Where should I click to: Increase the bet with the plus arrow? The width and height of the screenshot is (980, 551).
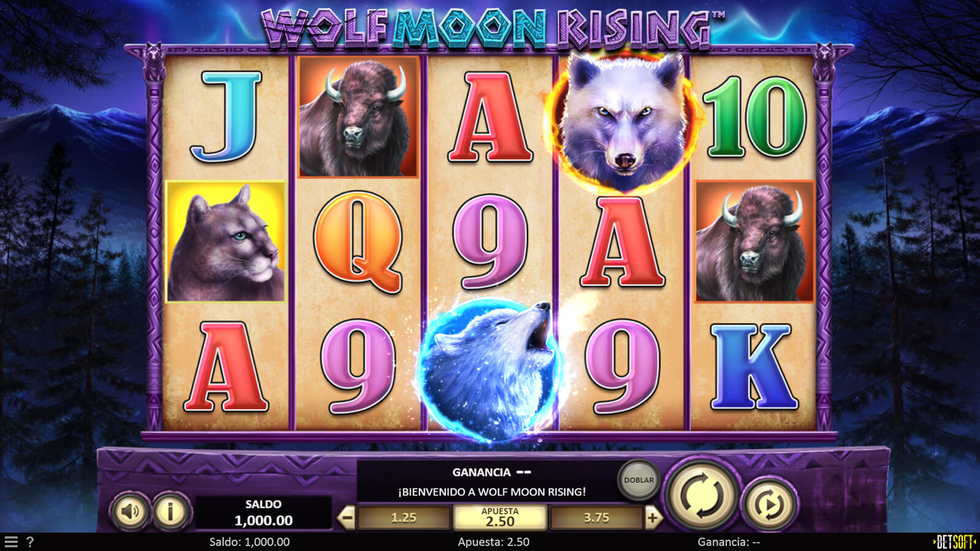click(x=652, y=518)
